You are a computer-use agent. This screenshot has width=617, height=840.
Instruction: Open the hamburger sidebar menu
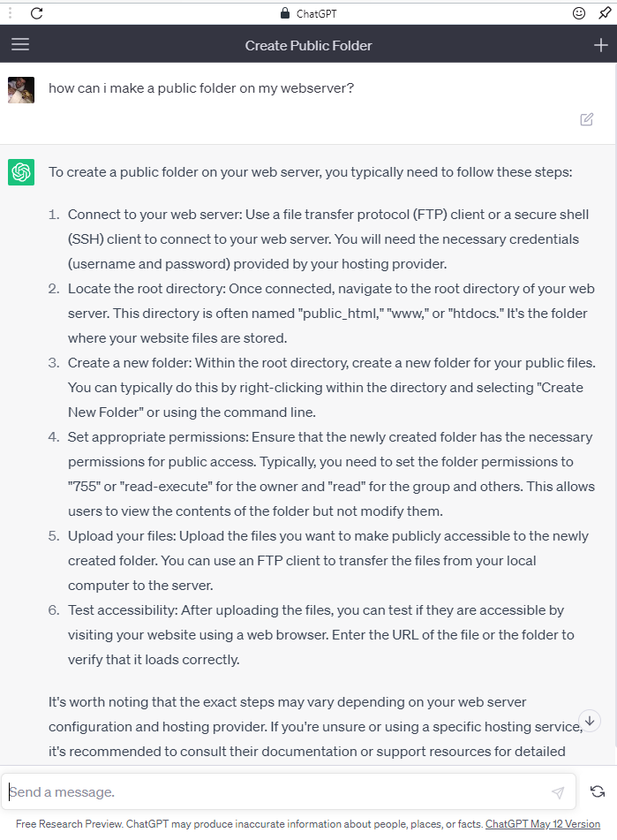(20, 45)
